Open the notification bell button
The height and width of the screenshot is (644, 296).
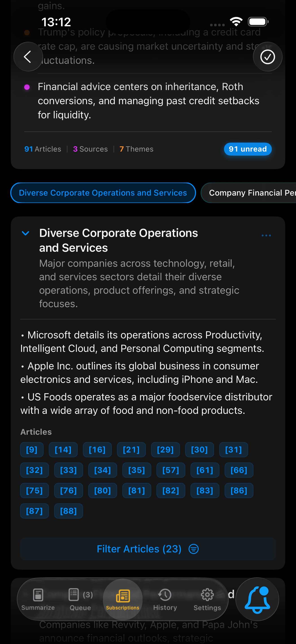257,599
